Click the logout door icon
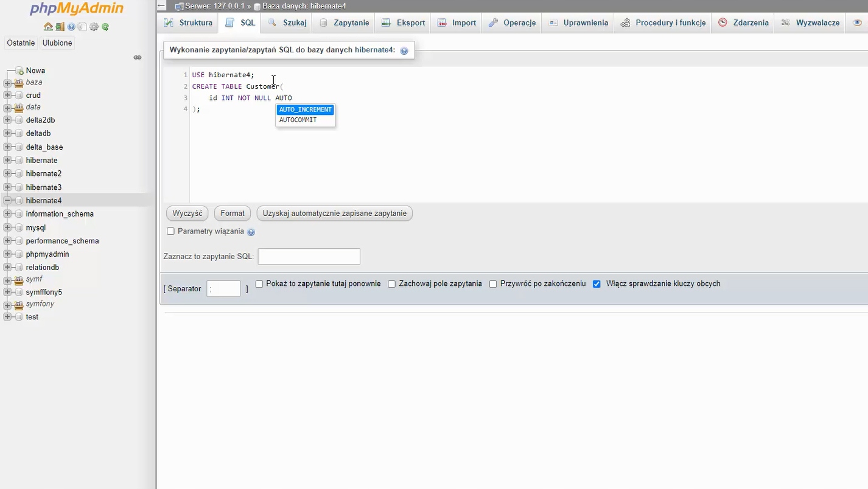This screenshot has height=489, width=868. (60, 27)
